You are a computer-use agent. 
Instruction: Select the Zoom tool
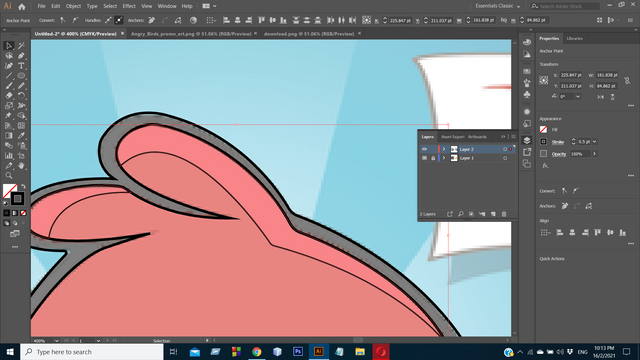tap(9, 176)
